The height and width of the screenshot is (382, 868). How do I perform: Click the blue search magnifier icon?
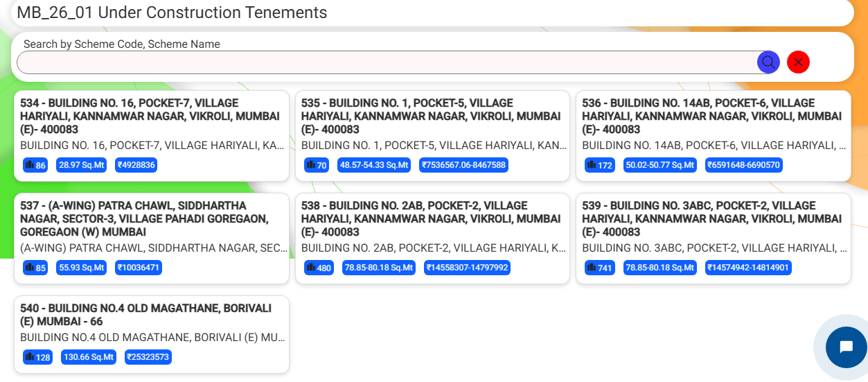(x=768, y=62)
